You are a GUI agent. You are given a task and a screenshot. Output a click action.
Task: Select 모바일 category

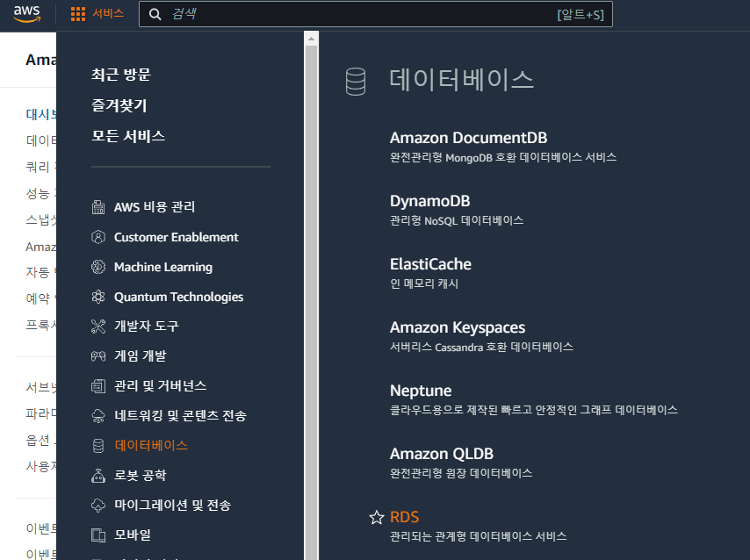133,535
